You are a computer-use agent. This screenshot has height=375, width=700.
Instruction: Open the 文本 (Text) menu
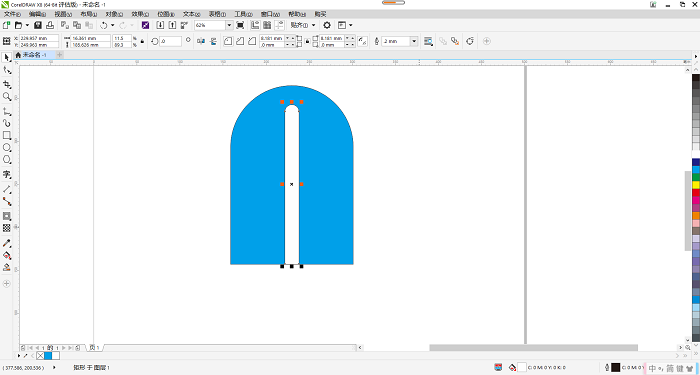192,14
